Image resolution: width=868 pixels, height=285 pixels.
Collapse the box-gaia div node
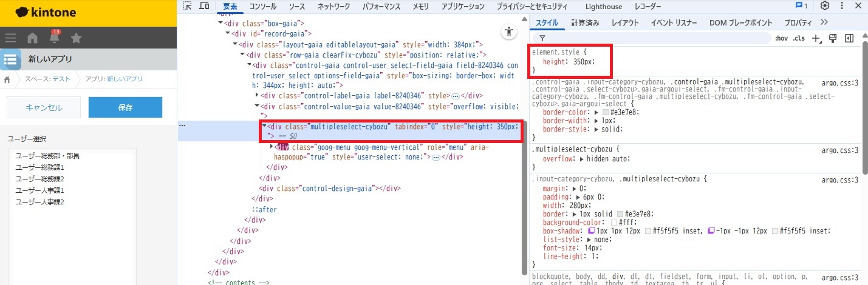pos(220,23)
